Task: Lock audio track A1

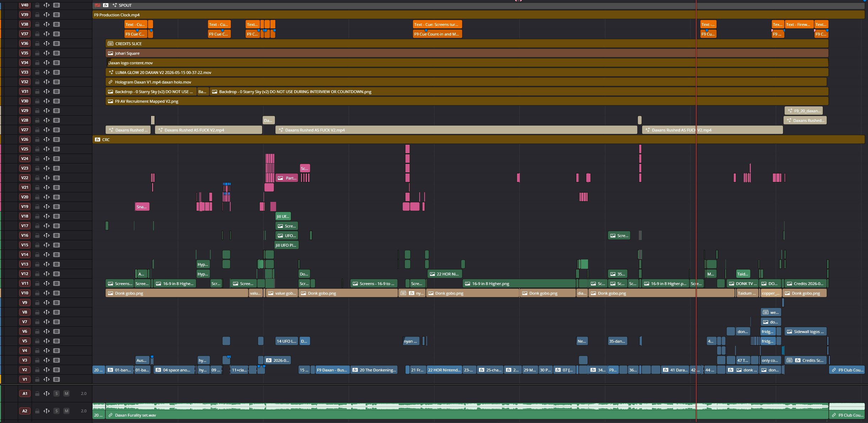Action: pyautogui.click(x=37, y=393)
